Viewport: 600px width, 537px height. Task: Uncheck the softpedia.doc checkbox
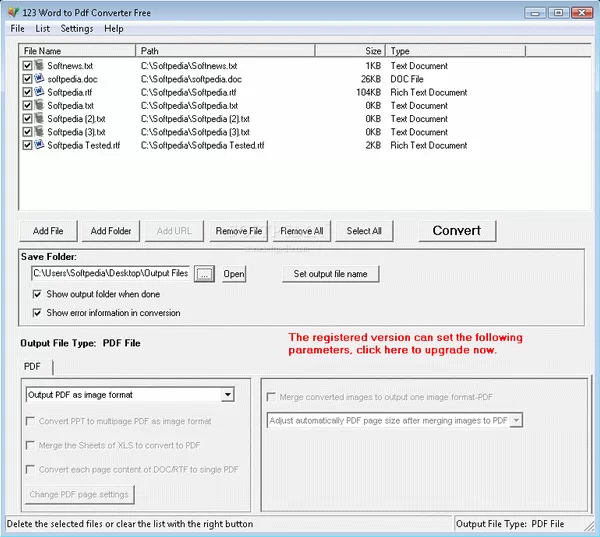click(27, 79)
